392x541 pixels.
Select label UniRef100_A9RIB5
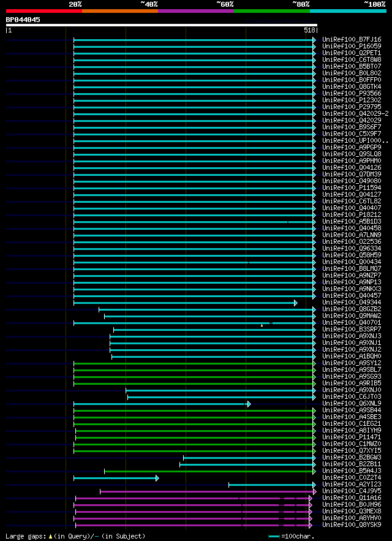(352, 383)
